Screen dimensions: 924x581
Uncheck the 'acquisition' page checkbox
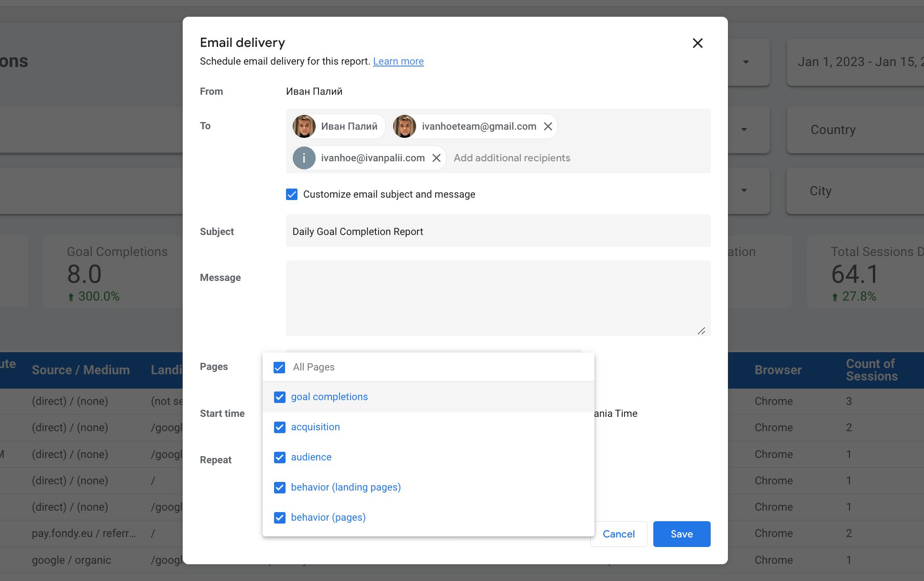click(279, 427)
